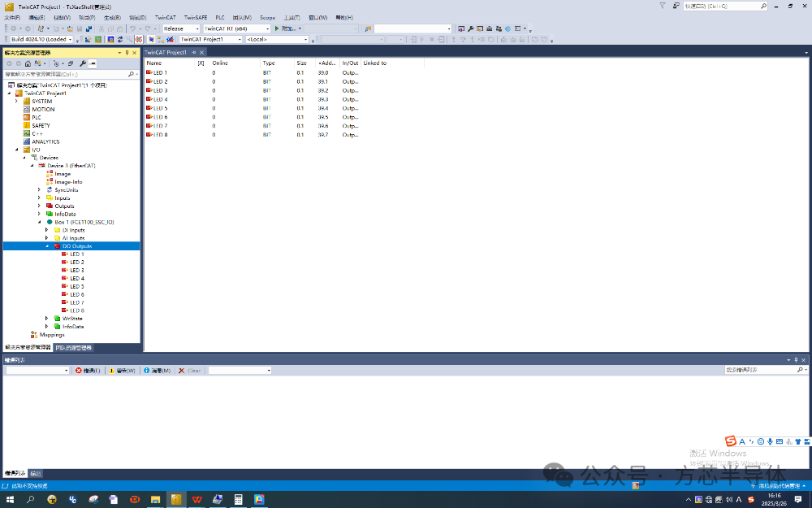Open the PLC menu
The width and height of the screenshot is (812, 508).
[x=220, y=18]
